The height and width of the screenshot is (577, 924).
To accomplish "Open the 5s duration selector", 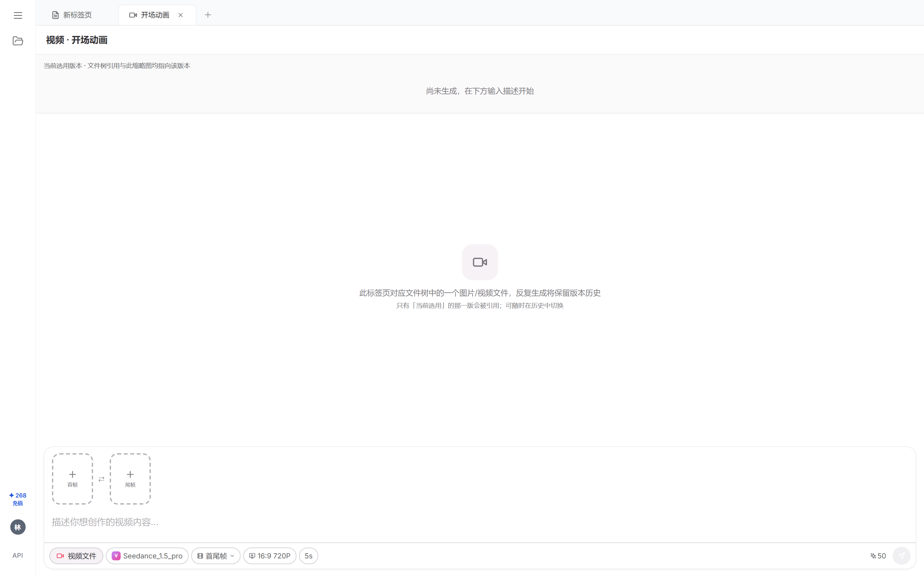I will [309, 556].
